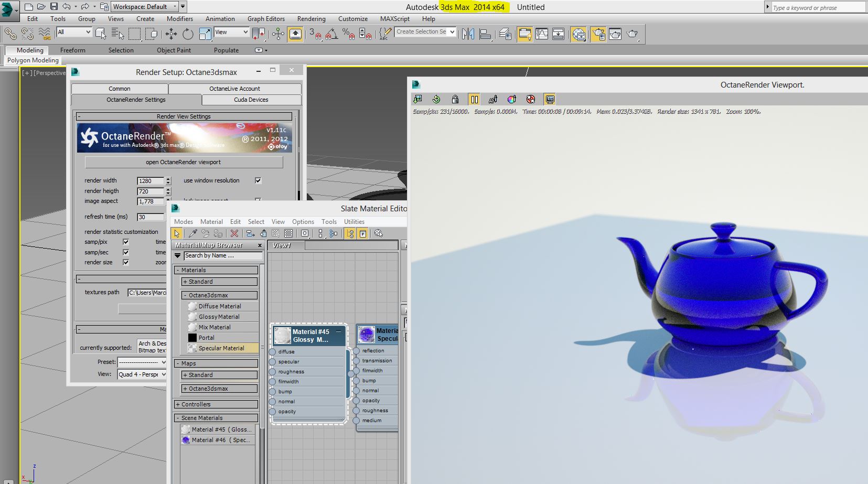Click the Select and Link tool

pos(10,34)
